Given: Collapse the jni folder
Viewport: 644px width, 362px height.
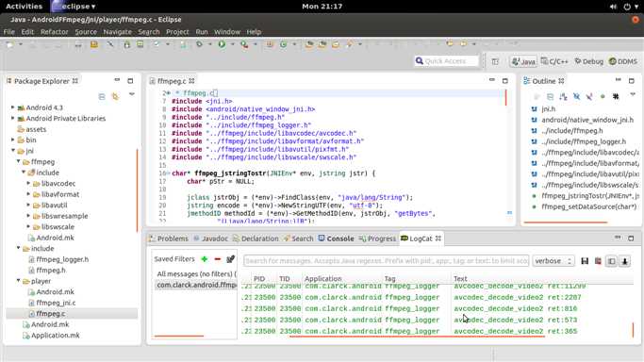Looking at the screenshot, I should (x=13, y=151).
